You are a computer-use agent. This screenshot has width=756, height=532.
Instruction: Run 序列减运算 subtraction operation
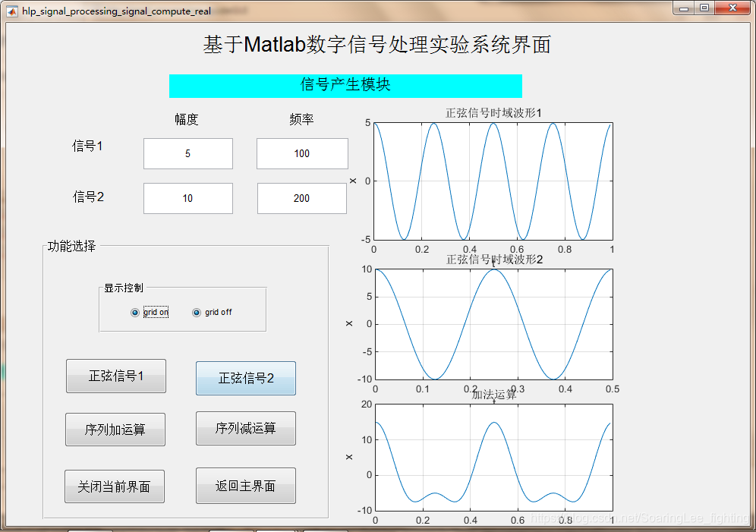pos(246,428)
